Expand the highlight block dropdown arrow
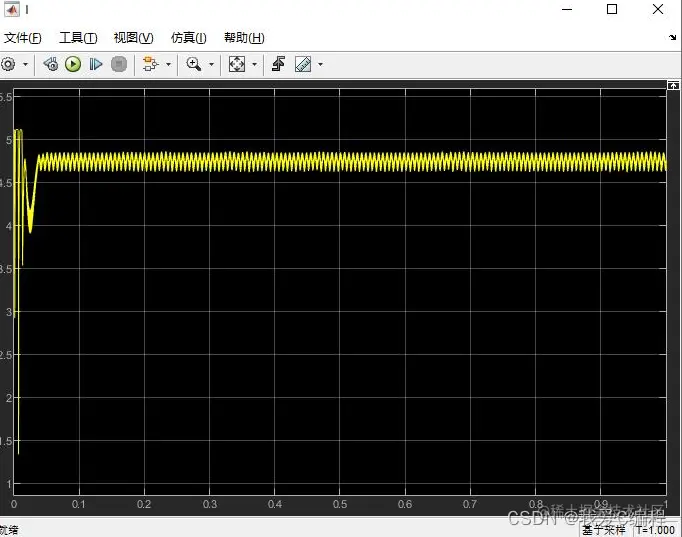The image size is (682, 537). [x=168, y=64]
